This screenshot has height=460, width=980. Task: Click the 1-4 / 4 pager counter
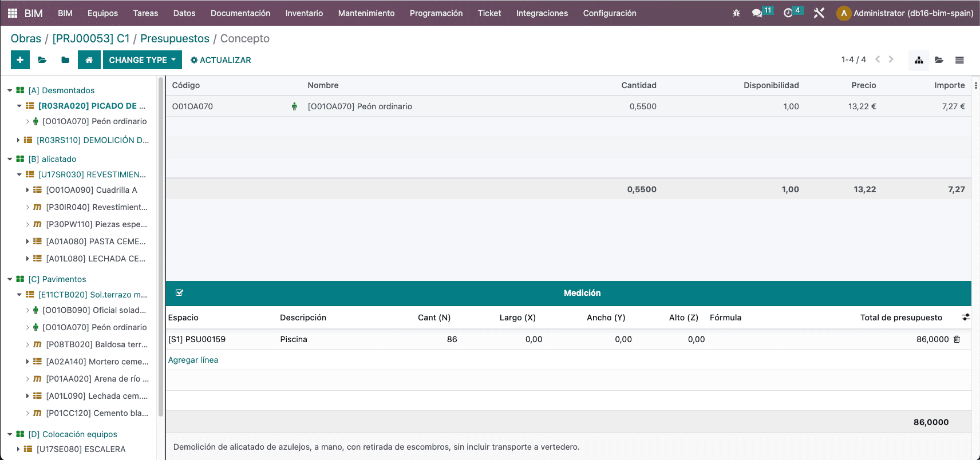click(853, 60)
